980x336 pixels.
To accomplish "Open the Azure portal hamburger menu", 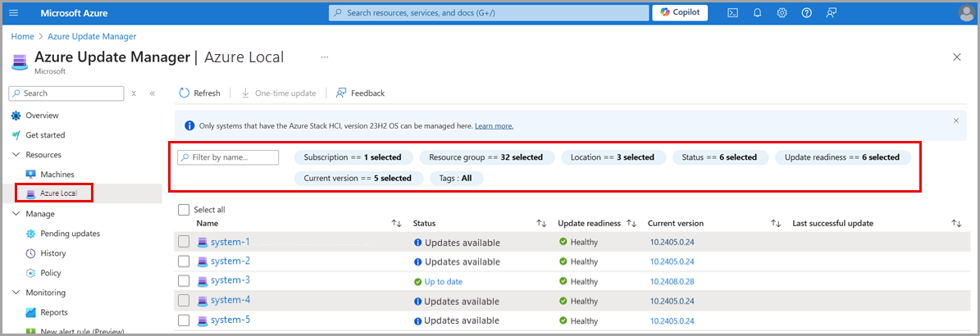I will point(14,13).
